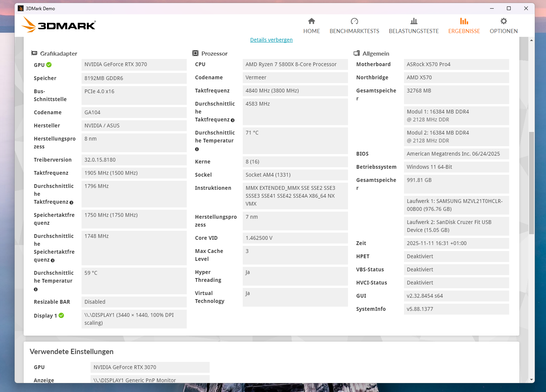This screenshot has width=546, height=392.
Task: Click the Zeit 2025-11-11 16:31 value
Action: coord(457,243)
